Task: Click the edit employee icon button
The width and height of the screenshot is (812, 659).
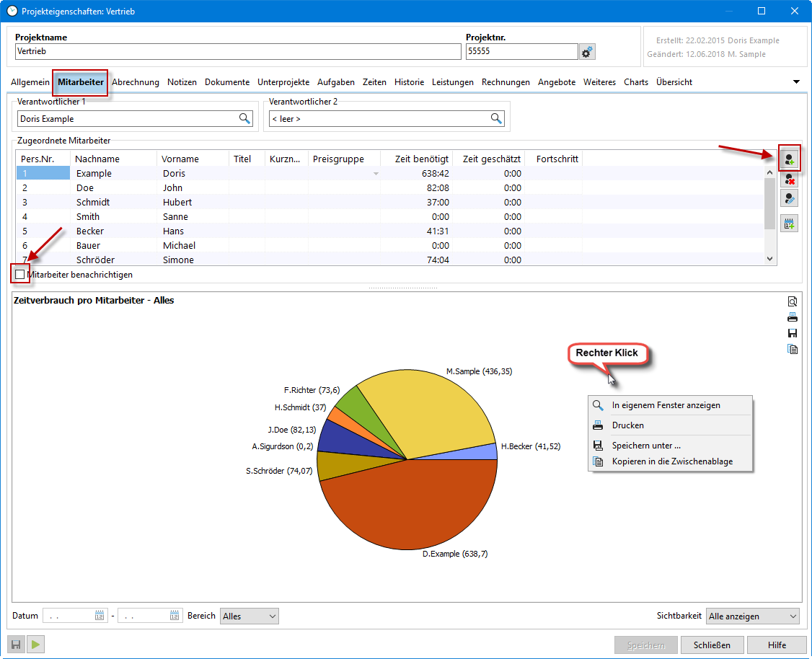Action: pos(790,198)
